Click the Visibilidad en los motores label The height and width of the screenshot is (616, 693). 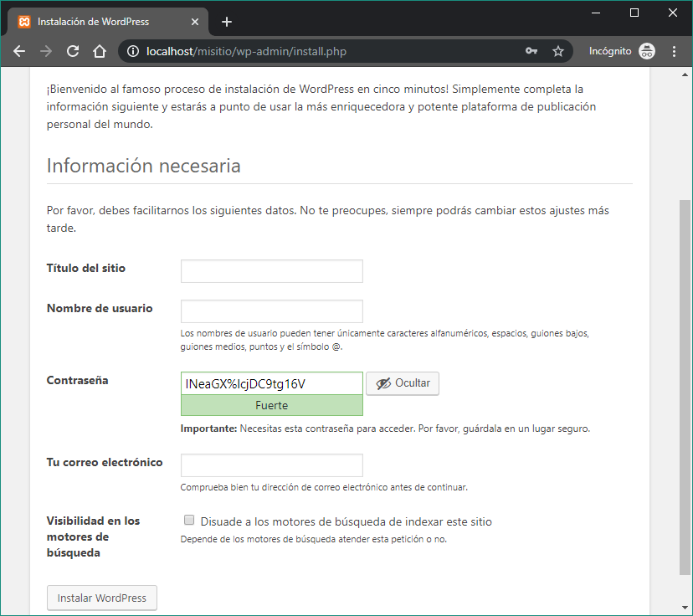pyautogui.click(x=93, y=536)
